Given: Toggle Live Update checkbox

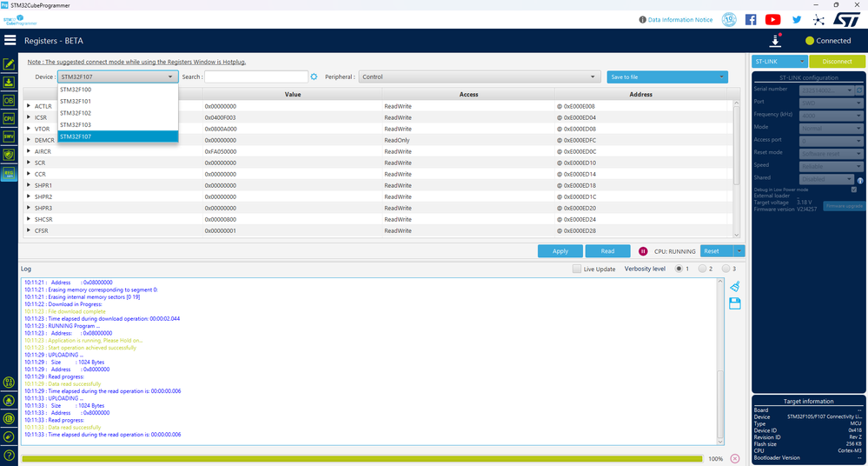Looking at the screenshot, I should point(577,269).
